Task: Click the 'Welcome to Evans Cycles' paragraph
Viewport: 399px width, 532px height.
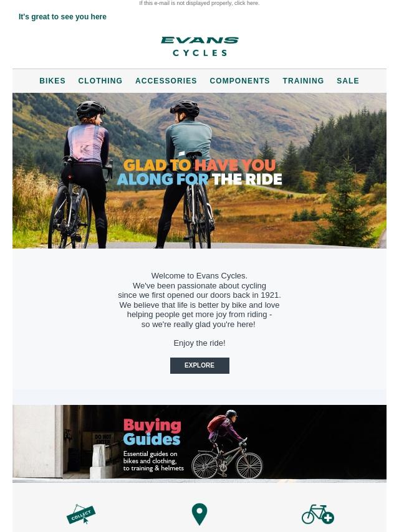Action: point(199,300)
